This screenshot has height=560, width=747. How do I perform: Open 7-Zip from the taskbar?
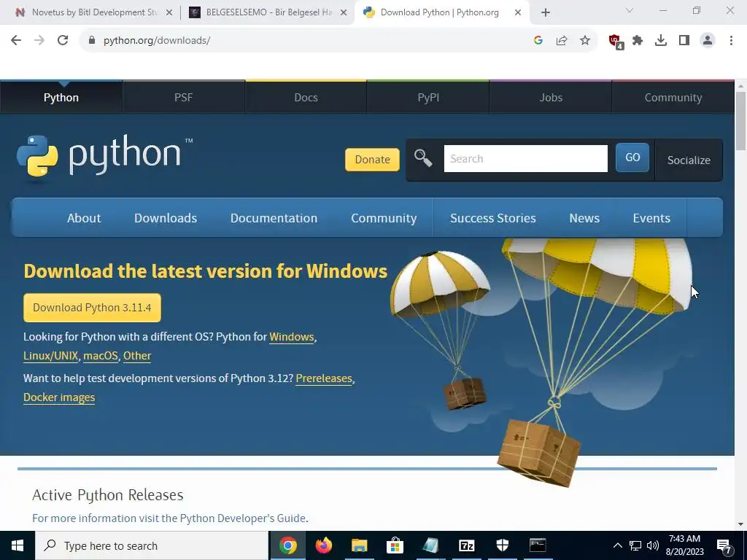(466, 545)
